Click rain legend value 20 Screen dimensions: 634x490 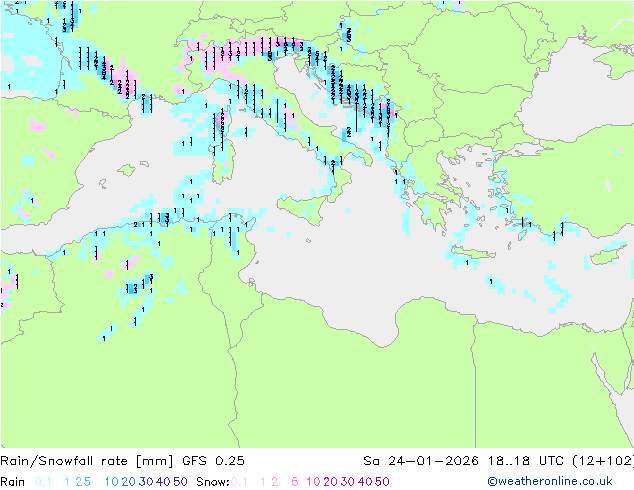tap(129, 482)
